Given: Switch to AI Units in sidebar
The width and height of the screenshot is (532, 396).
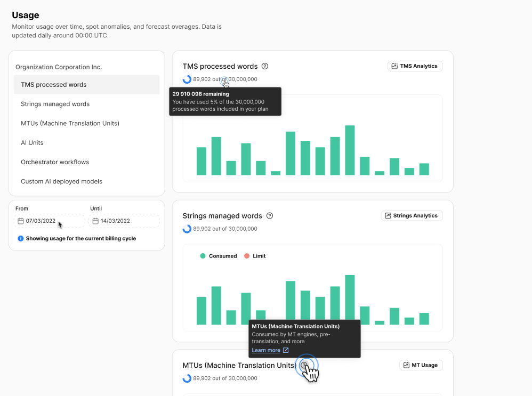Looking at the screenshot, I should pyautogui.click(x=32, y=143).
